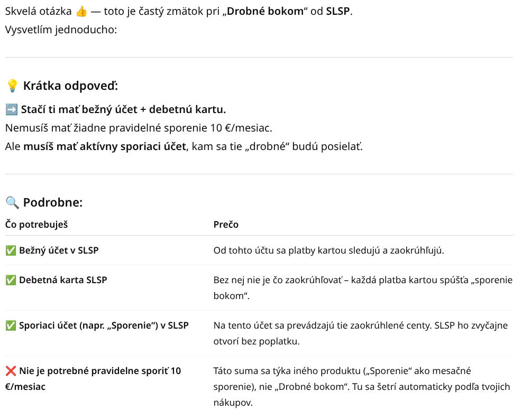The image size is (522, 420).
Task: Click the thumbs-up emoji
Action: click(82, 11)
